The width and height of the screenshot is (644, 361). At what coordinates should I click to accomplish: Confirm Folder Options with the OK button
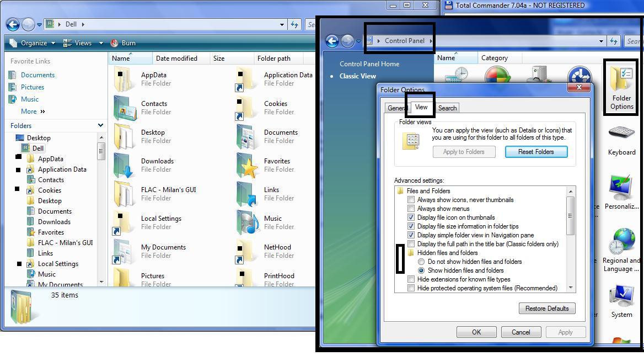476,332
